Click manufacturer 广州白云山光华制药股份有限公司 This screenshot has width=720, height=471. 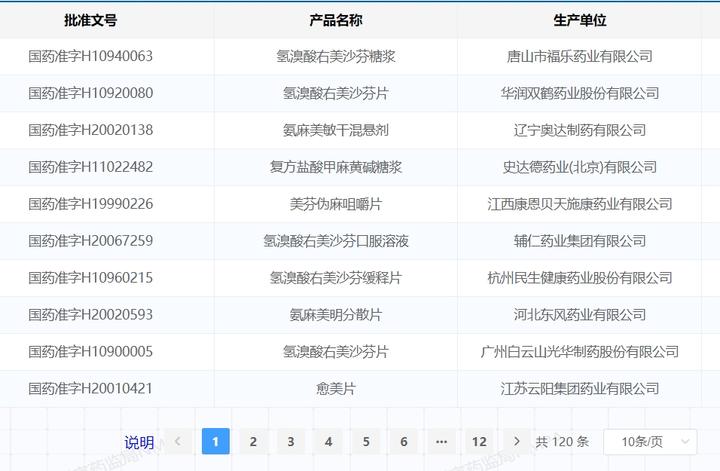580,352
